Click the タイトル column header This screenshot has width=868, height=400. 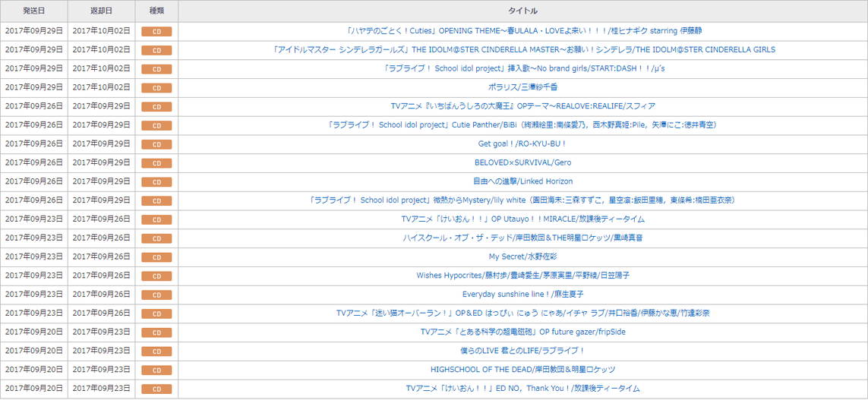pos(522,11)
